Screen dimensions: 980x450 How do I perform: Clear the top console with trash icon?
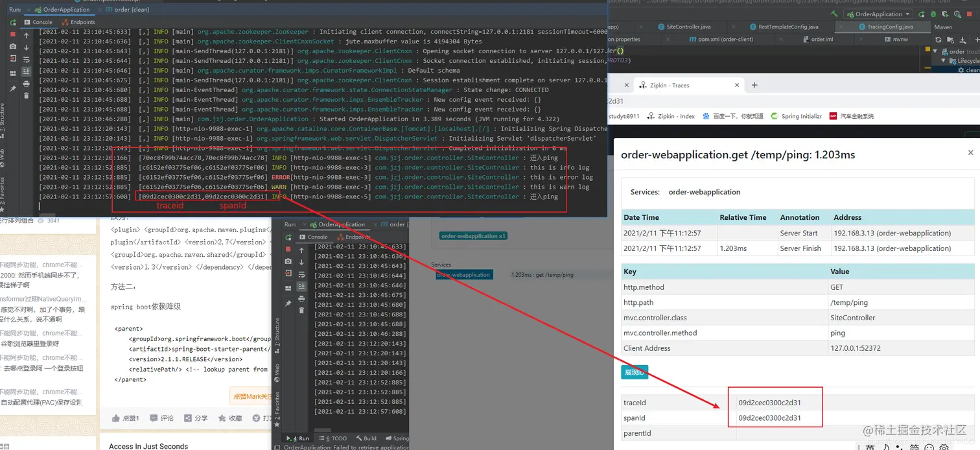point(26,96)
